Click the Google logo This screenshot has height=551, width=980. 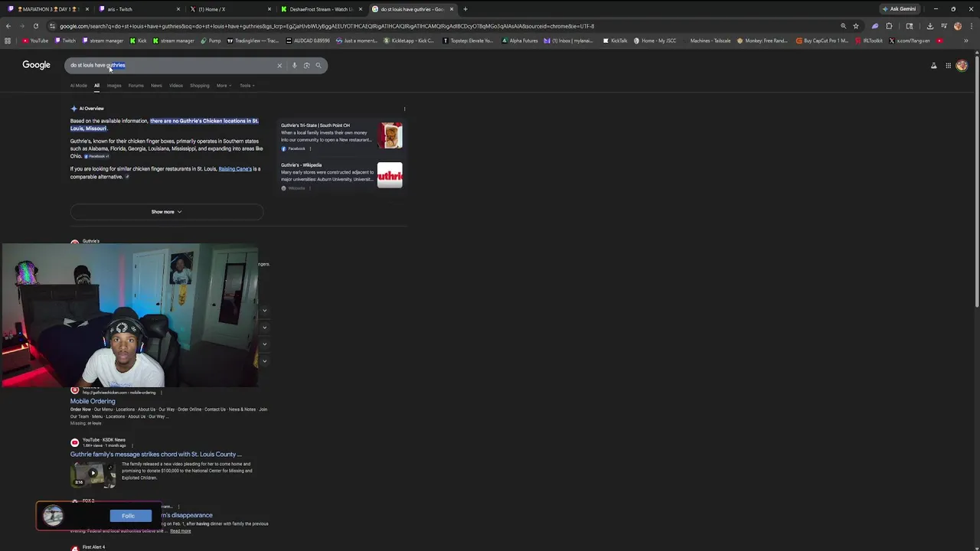coord(36,65)
